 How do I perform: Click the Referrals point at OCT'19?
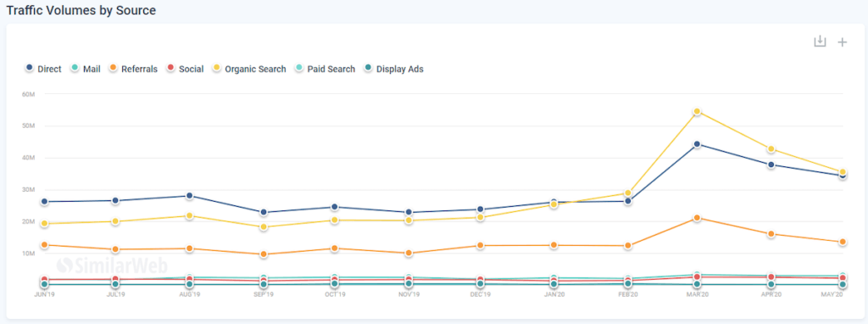click(334, 249)
